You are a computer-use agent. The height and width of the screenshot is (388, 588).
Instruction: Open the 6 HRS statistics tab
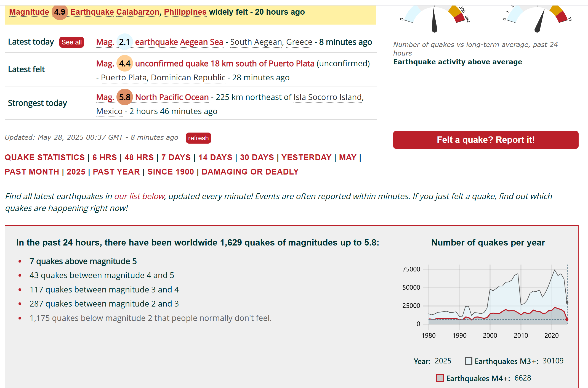click(105, 157)
